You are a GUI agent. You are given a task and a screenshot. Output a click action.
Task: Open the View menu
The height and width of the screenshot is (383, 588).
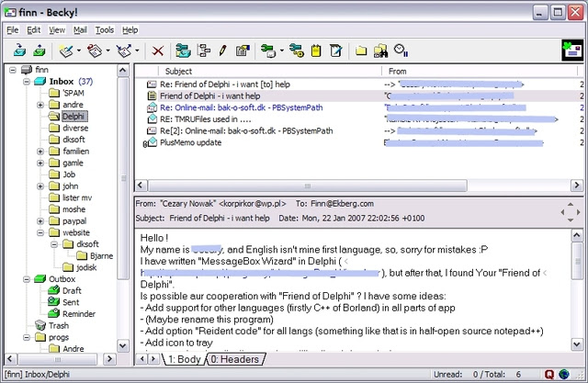(x=57, y=30)
